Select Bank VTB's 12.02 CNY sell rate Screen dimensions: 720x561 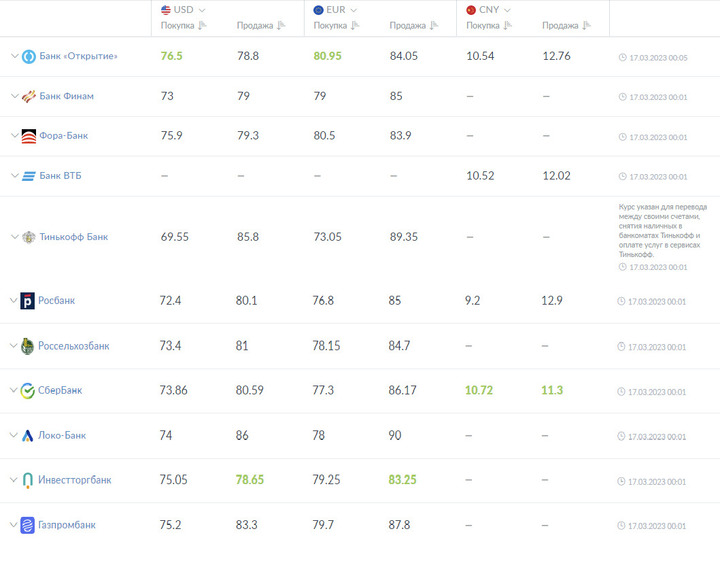point(557,175)
